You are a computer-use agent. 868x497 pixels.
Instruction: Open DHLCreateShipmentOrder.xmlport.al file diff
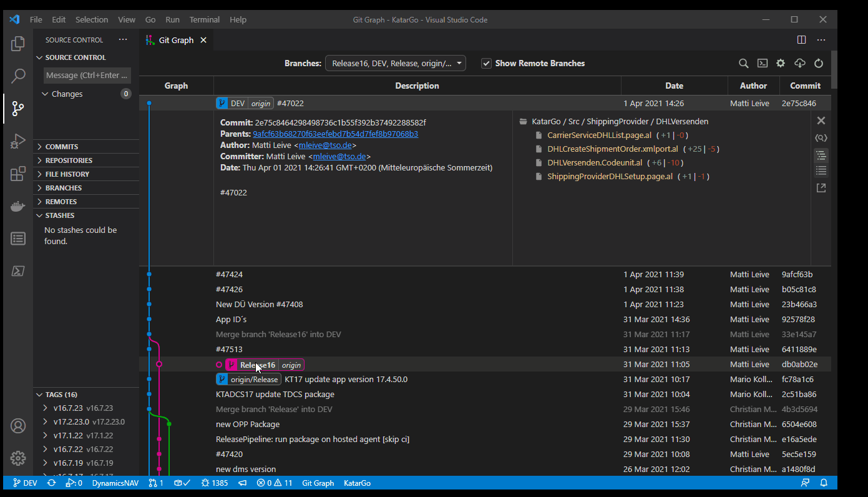[613, 149]
